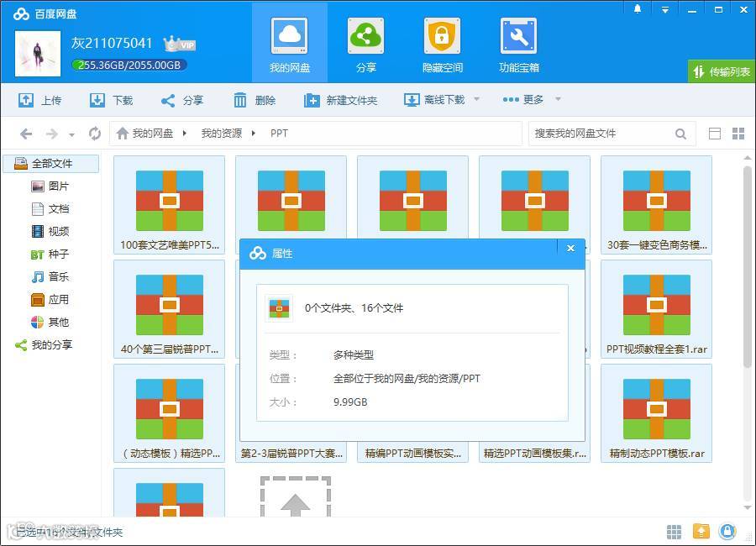Click the 精编PPT动画模板实 file name
The width and height of the screenshot is (756, 546).
pos(413,454)
